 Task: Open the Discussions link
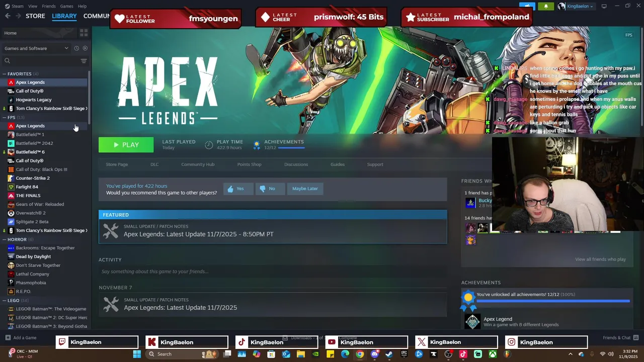[x=296, y=164]
